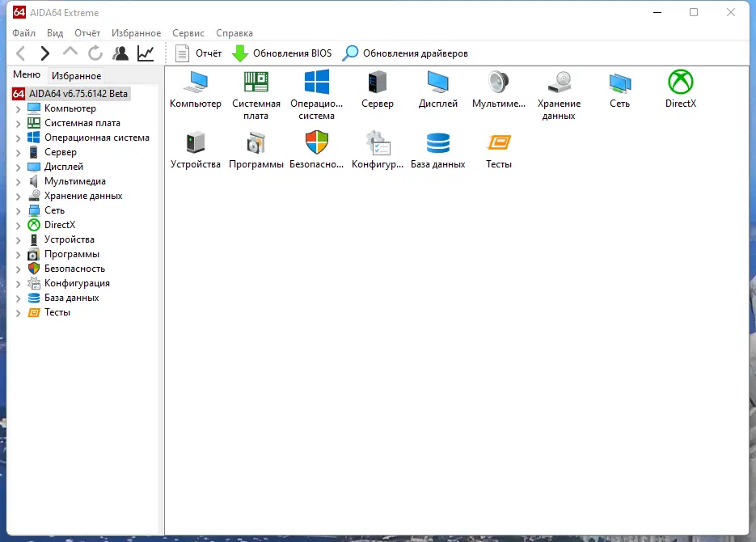Screen dimensions: 756x542
Task: Expand the Тесты tree node chevron
Action: pos(19,312)
